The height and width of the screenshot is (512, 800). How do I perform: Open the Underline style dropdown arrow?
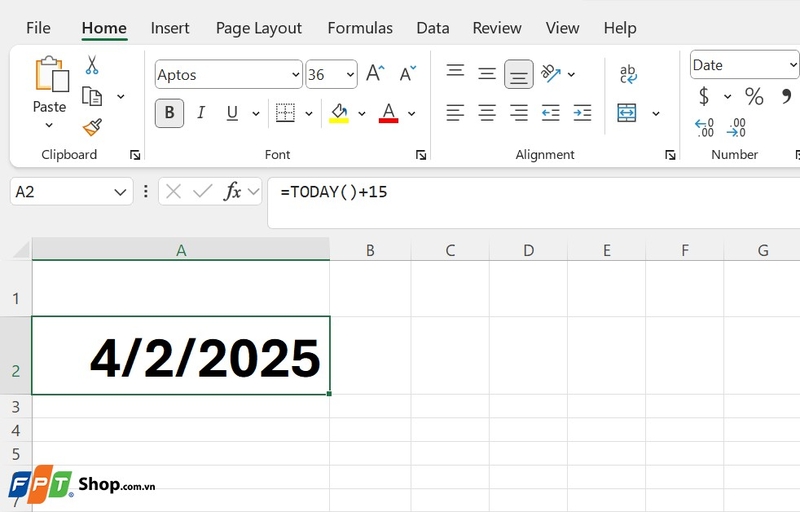[x=256, y=113]
